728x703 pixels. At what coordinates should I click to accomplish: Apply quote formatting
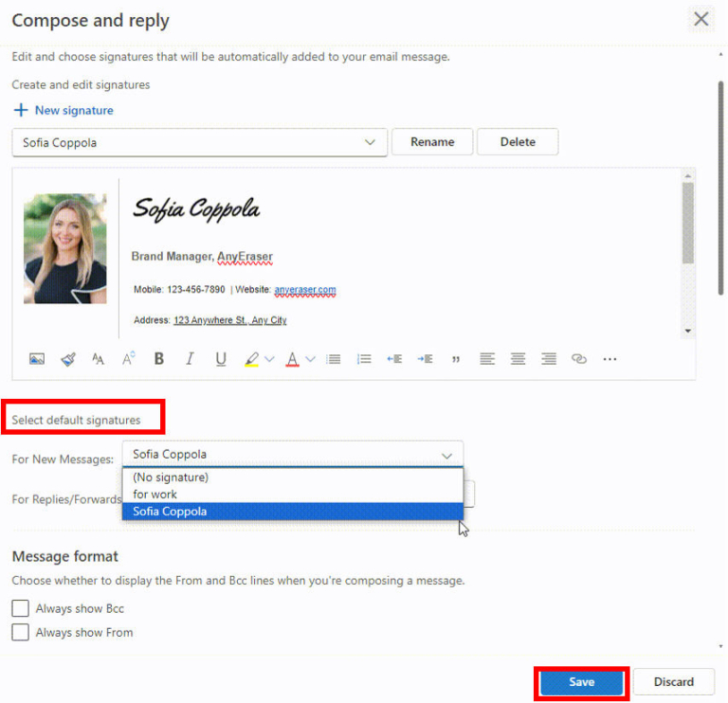(x=456, y=360)
